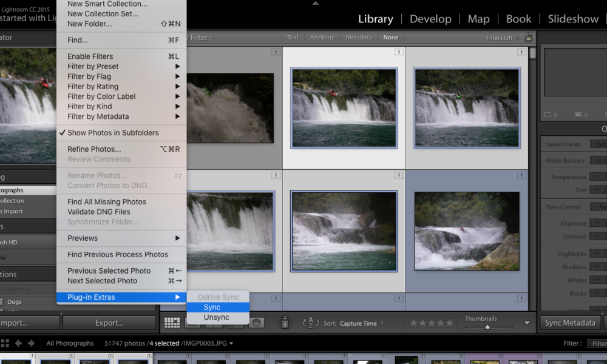The width and height of the screenshot is (607, 364).
Task: Switch to Grid view icon in toolbar
Action: pos(172,323)
